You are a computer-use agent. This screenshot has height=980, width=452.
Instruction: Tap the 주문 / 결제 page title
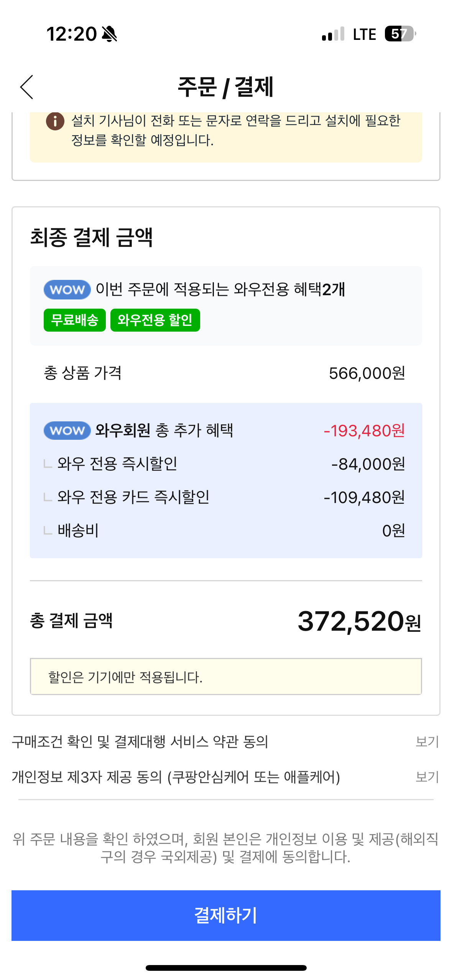[x=225, y=87]
